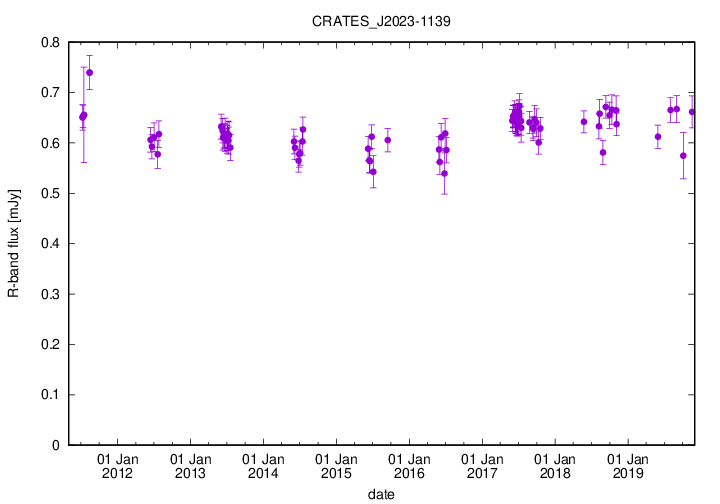Image resolution: width=720 pixels, height=504 pixels.
Task: Click the 01 Jan 2017 date label
Action: coord(482,466)
